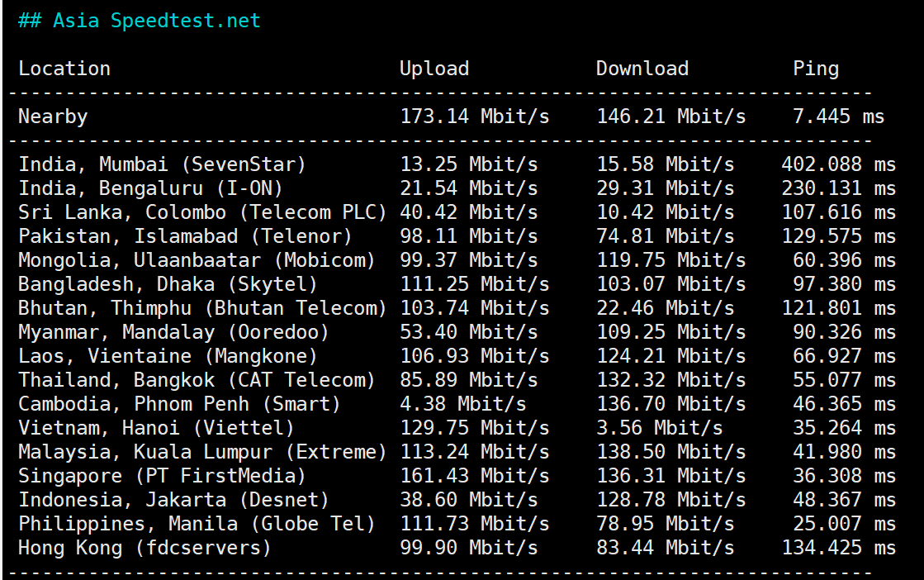Screen dimensions: 924x580
Task: Click 'Pakistan, Islamabad (Telenor)' row label
Action: (186, 236)
